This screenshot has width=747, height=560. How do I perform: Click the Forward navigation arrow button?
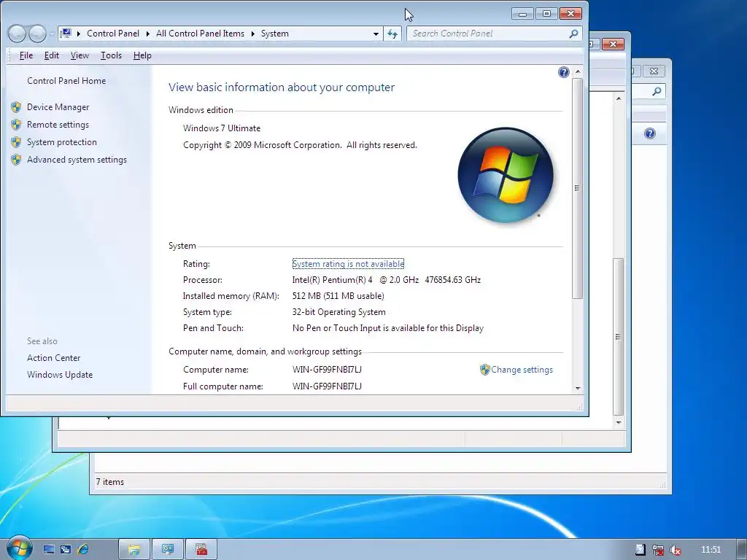tap(37, 34)
